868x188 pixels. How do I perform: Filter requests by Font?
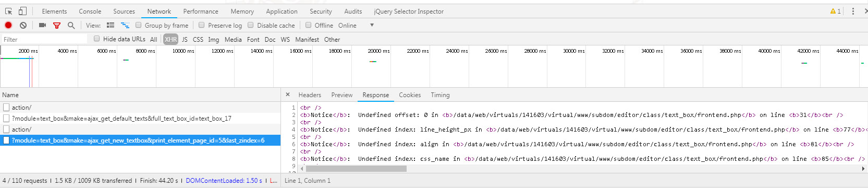click(253, 39)
